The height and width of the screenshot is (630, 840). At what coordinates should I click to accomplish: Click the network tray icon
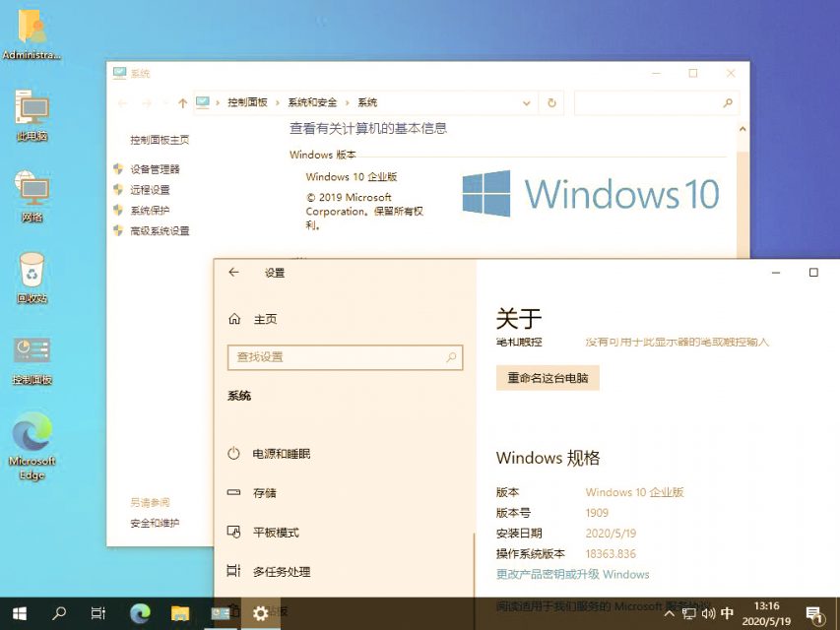(x=689, y=613)
